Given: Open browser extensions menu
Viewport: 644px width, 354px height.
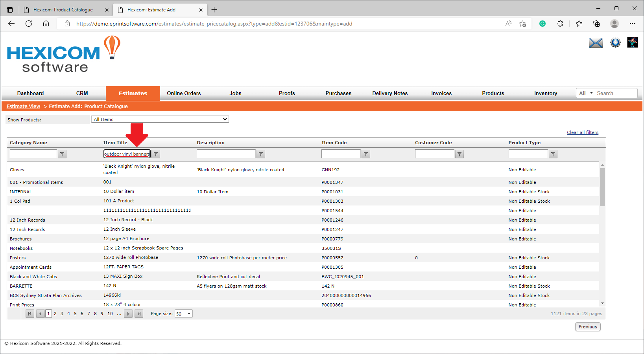Looking at the screenshot, I should click(560, 24).
